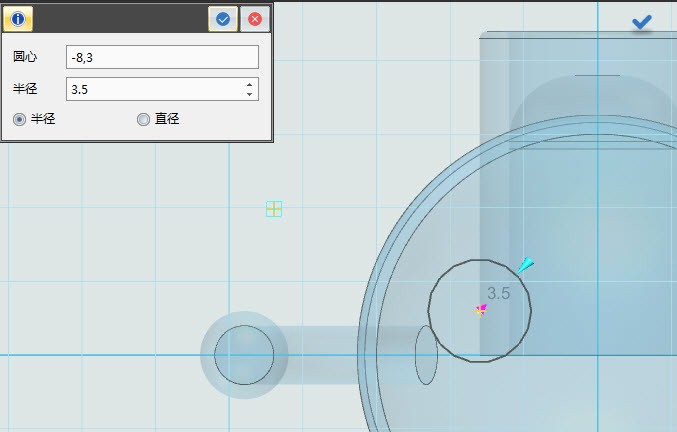Click the 3.5 dimension label inside the circle
Screen dimensions: 677x432
(x=498, y=293)
